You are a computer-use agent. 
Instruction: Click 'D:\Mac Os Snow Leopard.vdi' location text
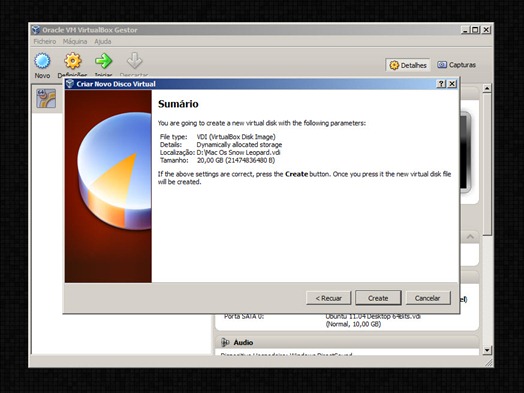238,152
